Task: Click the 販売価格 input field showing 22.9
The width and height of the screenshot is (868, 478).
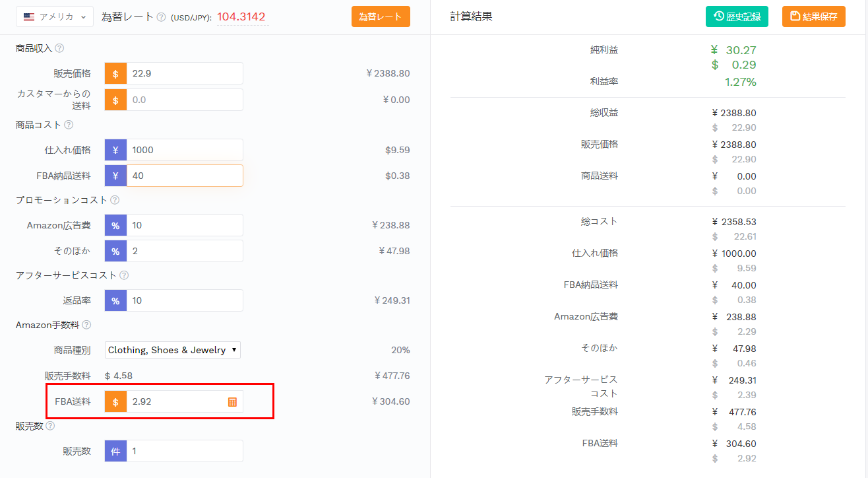Action: click(185, 73)
